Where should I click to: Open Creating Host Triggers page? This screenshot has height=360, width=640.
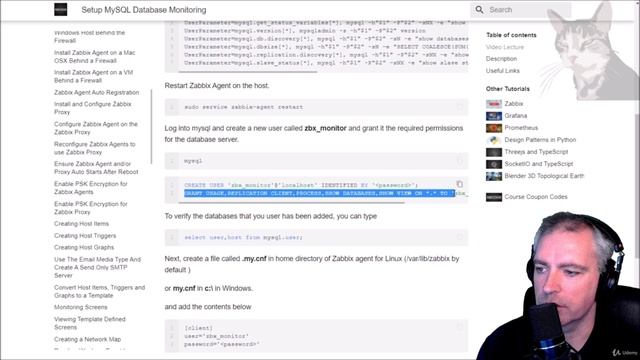[x=85, y=236]
